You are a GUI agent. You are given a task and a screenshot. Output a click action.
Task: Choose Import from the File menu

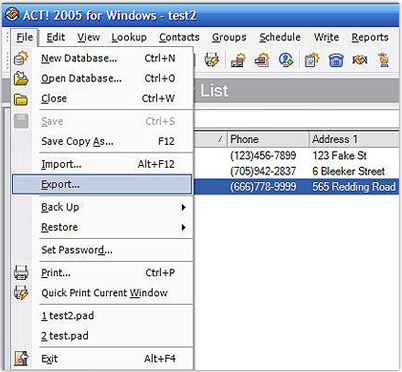(x=102, y=164)
